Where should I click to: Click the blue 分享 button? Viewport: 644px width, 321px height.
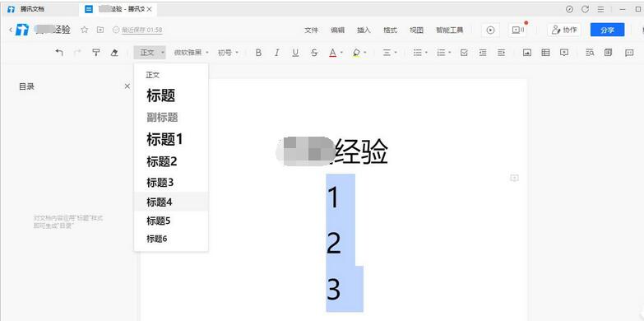(607, 30)
